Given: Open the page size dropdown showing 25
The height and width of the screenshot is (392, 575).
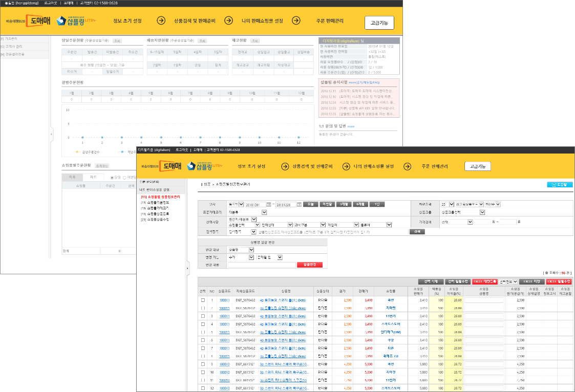Looking at the screenshot, I should coord(447,204).
